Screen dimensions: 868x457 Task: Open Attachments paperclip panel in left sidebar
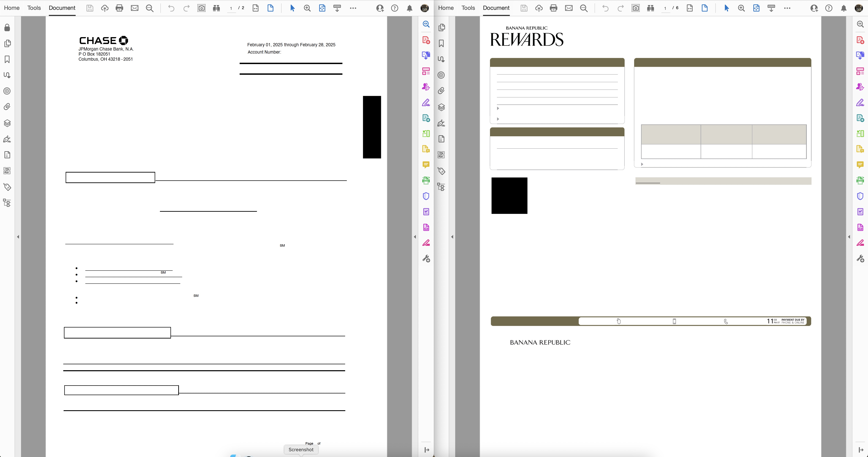click(x=7, y=107)
